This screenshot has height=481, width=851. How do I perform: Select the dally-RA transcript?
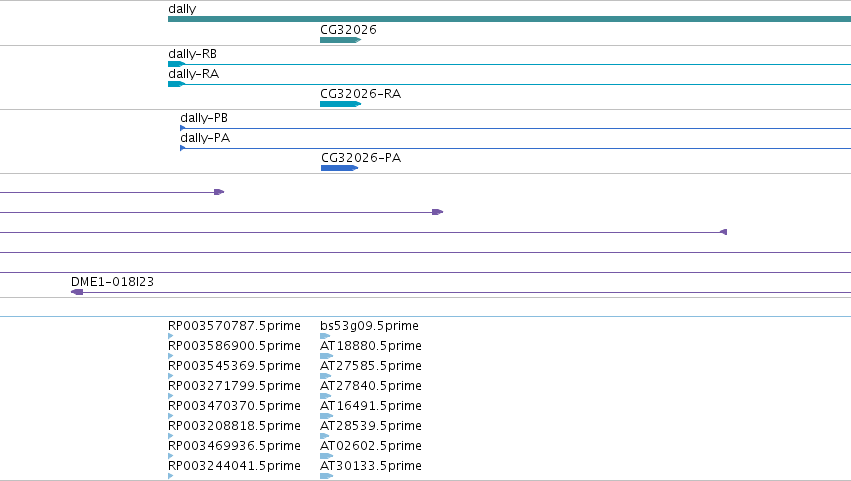tap(510, 84)
